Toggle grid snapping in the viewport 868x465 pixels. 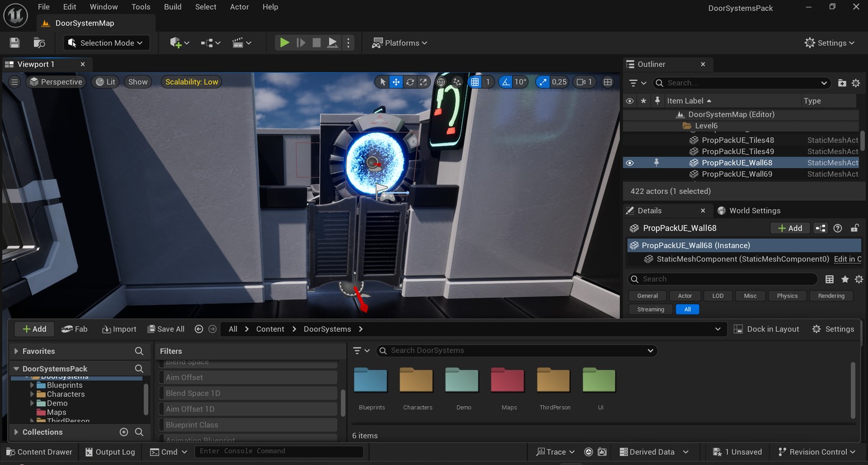pos(475,82)
